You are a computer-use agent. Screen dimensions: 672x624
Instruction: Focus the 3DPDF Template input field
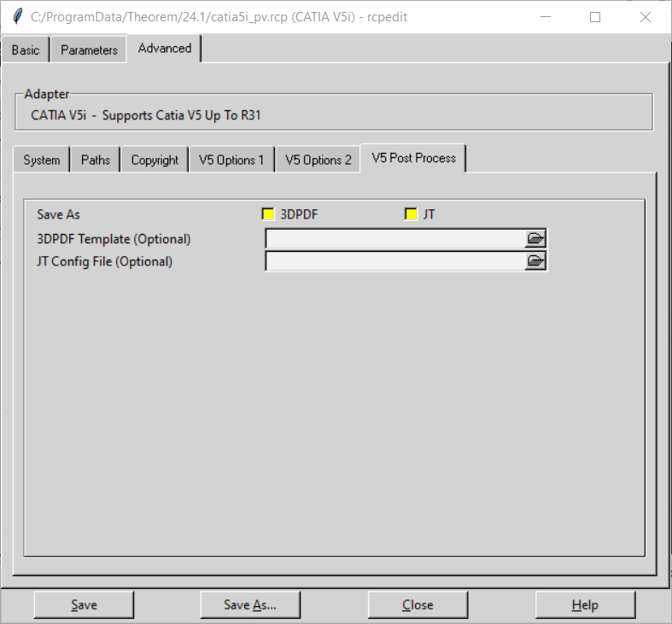point(395,239)
